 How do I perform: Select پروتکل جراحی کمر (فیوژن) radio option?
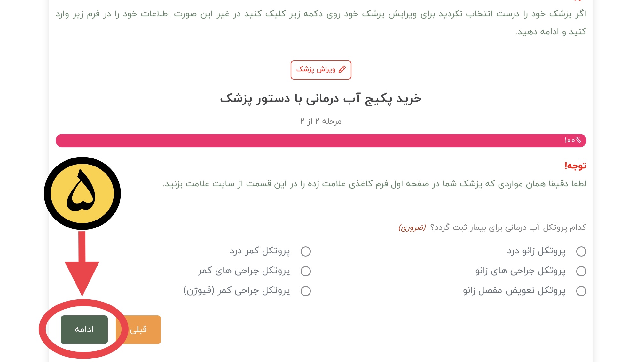coord(306,291)
